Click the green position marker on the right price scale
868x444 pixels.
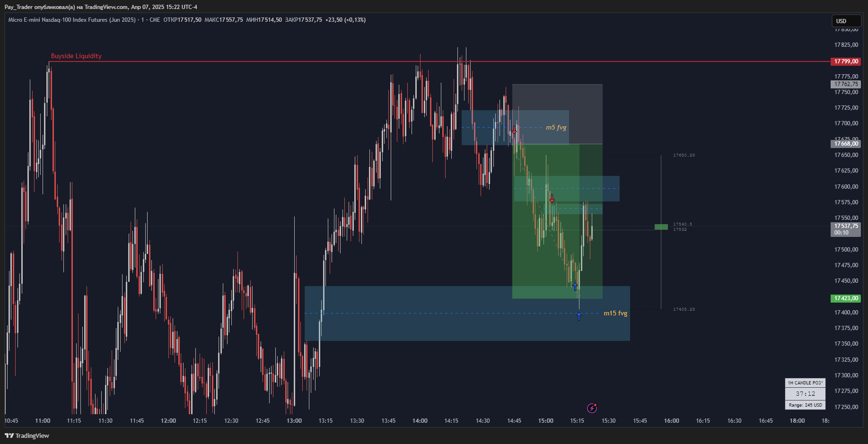(x=661, y=227)
